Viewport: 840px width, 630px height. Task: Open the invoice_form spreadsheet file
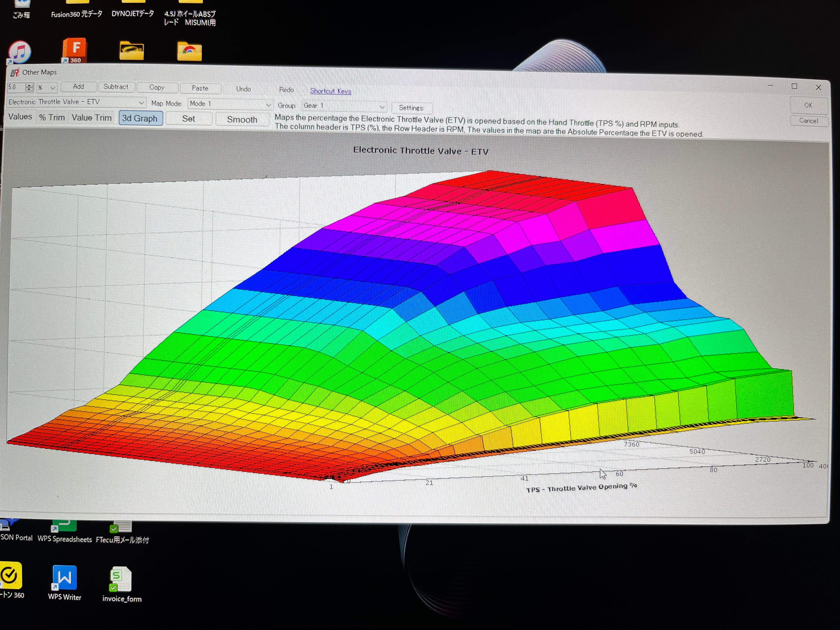coord(120,580)
